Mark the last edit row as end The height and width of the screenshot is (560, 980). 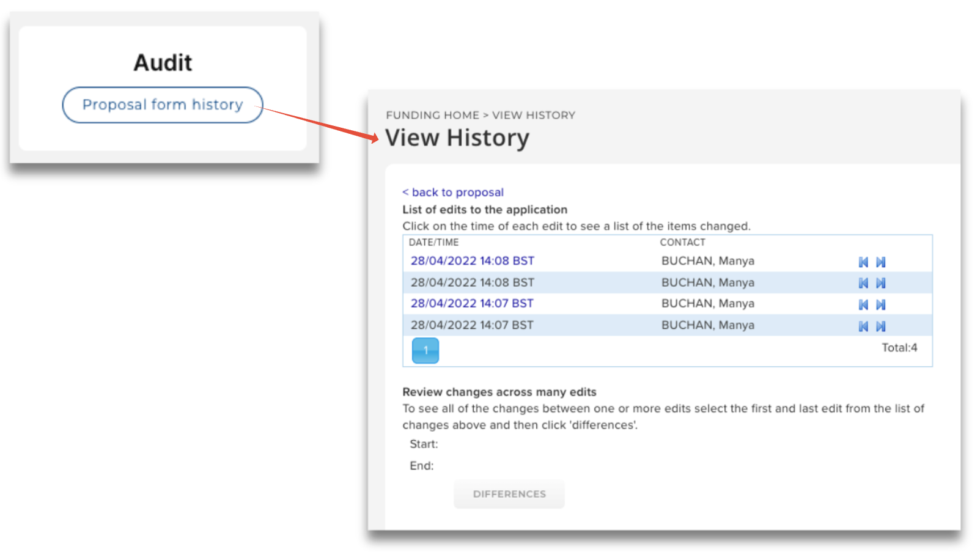[x=880, y=326]
